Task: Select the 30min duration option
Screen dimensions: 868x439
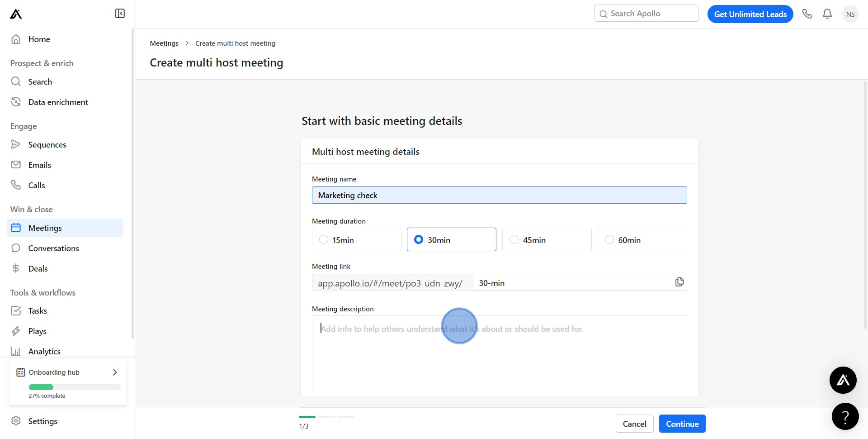Action: pyautogui.click(x=451, y=239)
